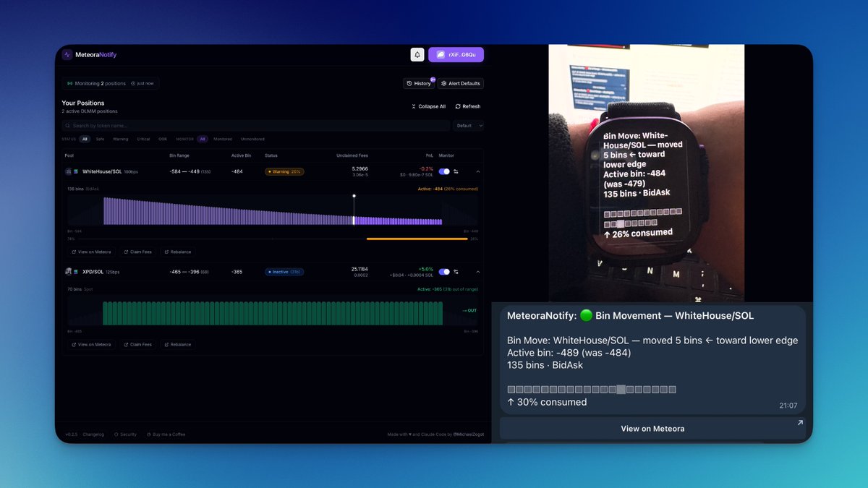Collapse the WhiteHouse/SOL row chevron

click(x=477, y=171)
